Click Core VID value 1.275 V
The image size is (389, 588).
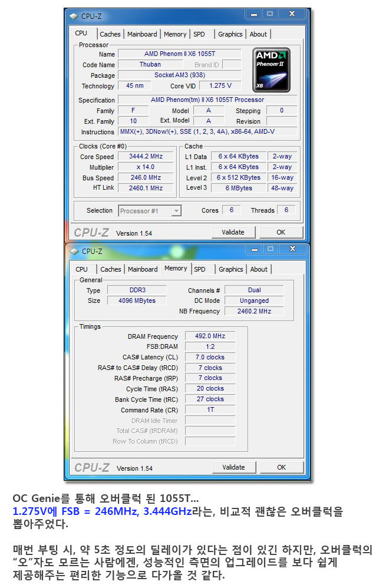(x=220, y=85)
